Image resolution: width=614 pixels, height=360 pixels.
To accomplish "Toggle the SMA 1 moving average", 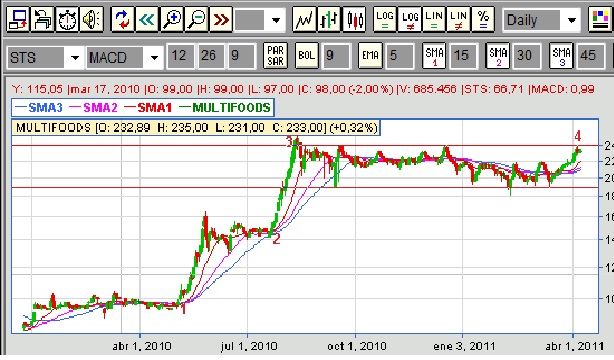I will tap(434, 55).
